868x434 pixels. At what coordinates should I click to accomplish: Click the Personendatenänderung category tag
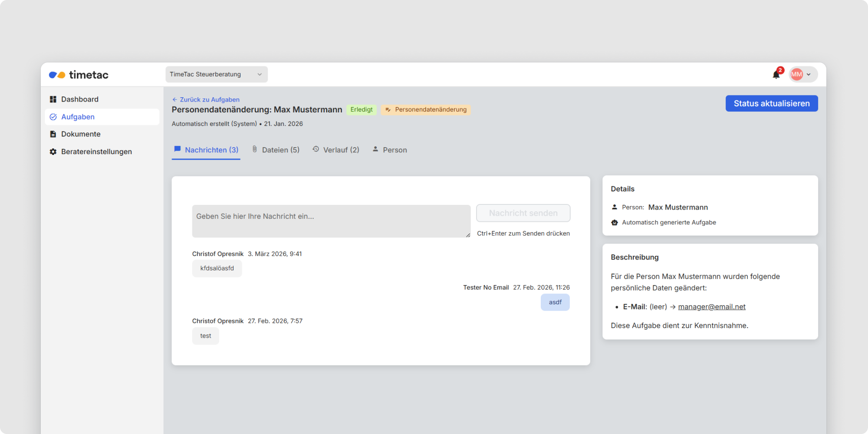coord(426,109)
